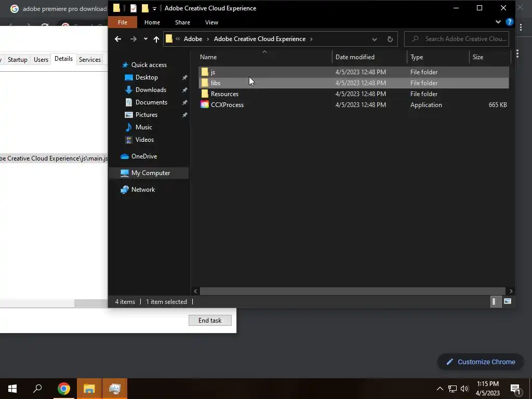The width and height of the screenshot is (532, 399).
Task: Click Date modified of CCXProcess row
Action: click(x=361, y=105)
